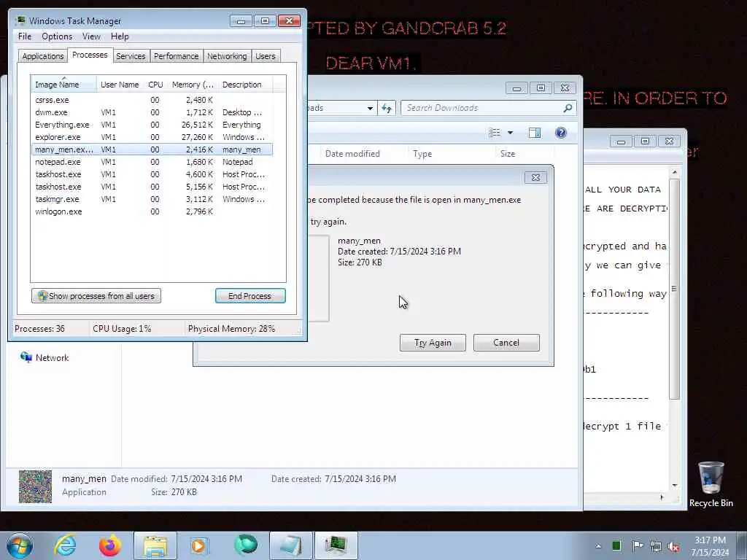Image resolution: width=747 pixels, height=560 pixels.
Task: Open Recycle Bin on desktop
Action: [711, 484]
